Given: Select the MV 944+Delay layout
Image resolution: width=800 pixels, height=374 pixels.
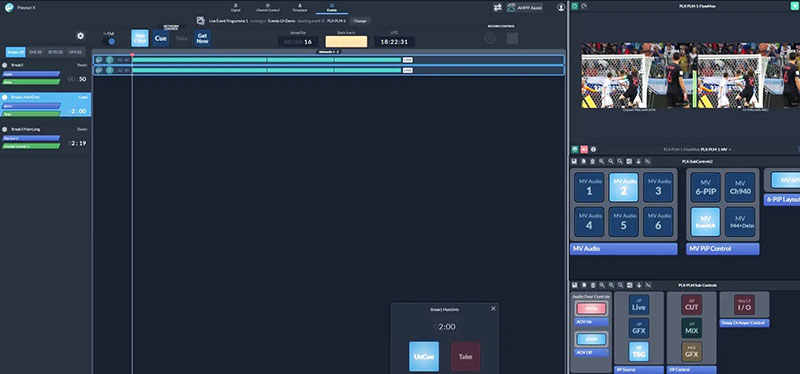Looking at the screenshot, I should [740, 221].
